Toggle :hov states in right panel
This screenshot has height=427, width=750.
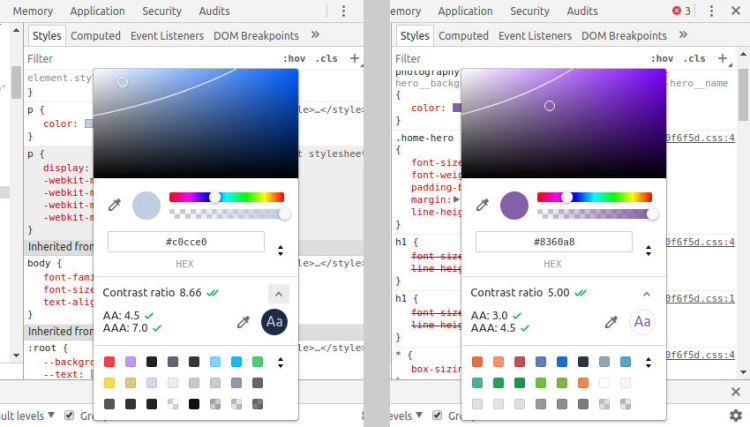point(662,59)
